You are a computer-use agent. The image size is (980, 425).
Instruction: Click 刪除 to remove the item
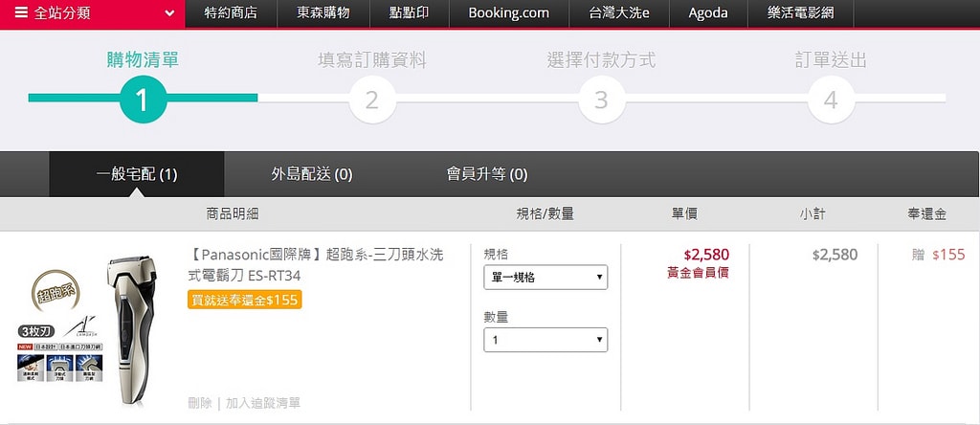200,403
